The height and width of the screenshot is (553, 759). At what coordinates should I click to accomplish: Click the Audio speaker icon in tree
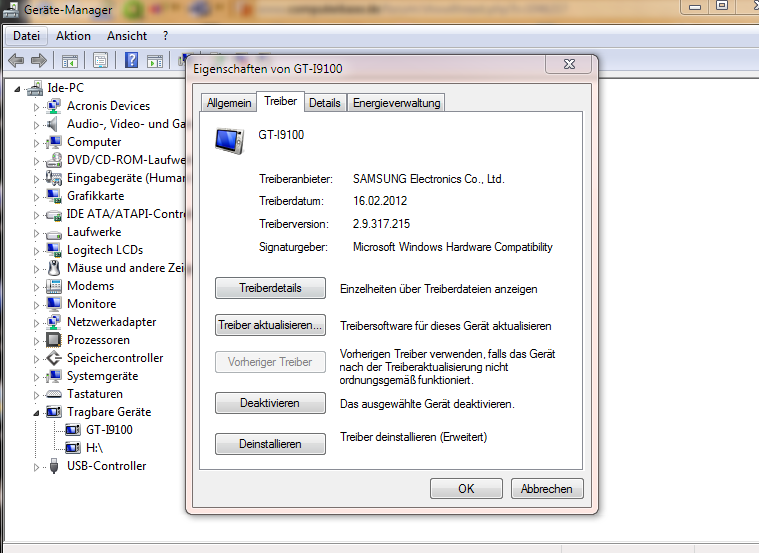click(x=53, y=124)
